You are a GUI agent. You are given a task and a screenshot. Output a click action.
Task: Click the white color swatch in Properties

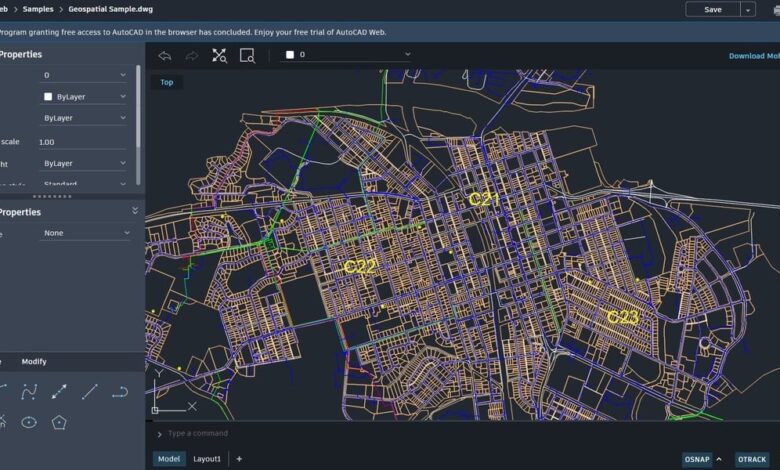pos(48,96)
